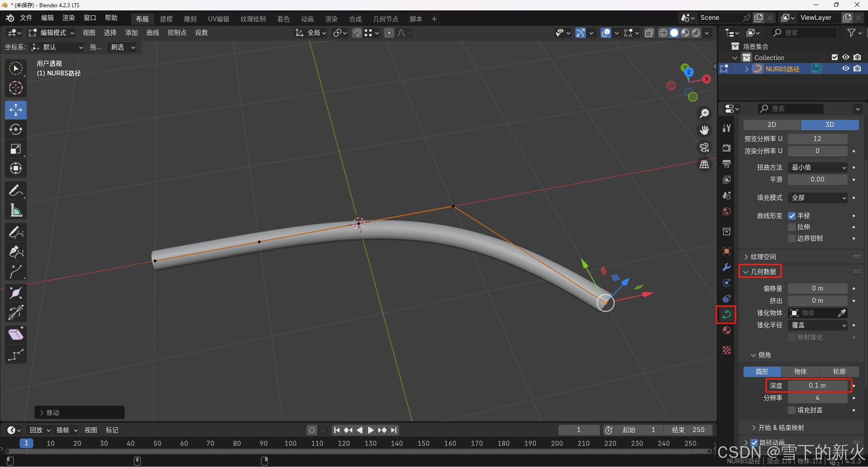This screenshot has width=868, height=467.
Task: Adjust the 平滑 0.00 slider
Action: coord(817,179)
